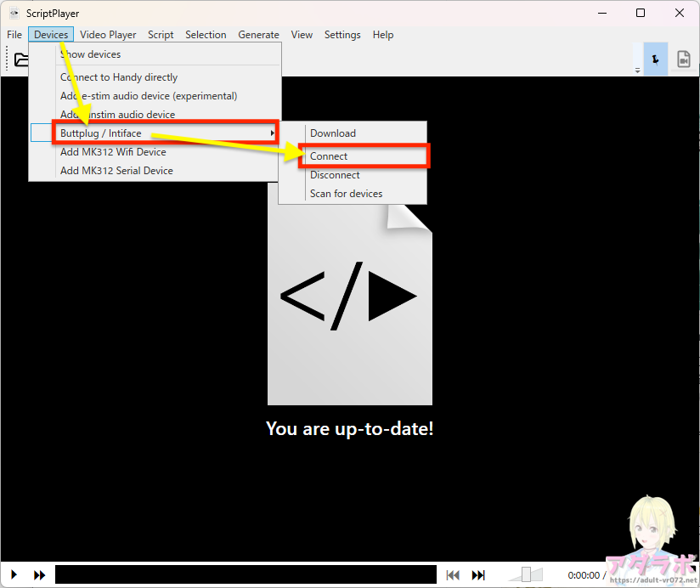700x588 pixels.
Task: Click Add MK312 Wifi Device
Action: coord(113,152)
